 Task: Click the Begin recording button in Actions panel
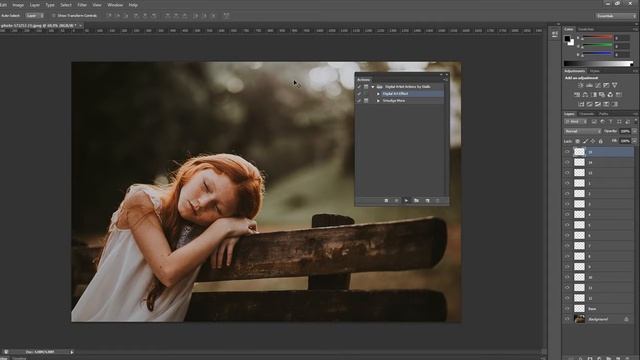[x=396, y=200]
